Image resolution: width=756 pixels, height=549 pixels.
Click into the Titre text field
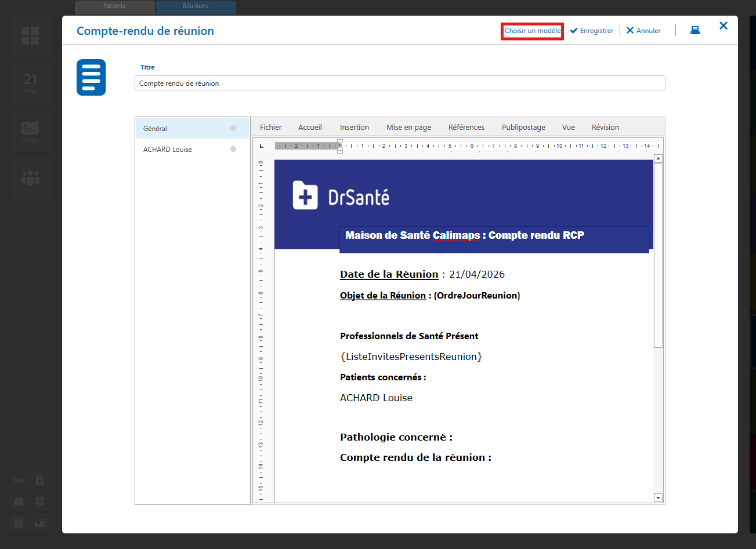point(399,83)
